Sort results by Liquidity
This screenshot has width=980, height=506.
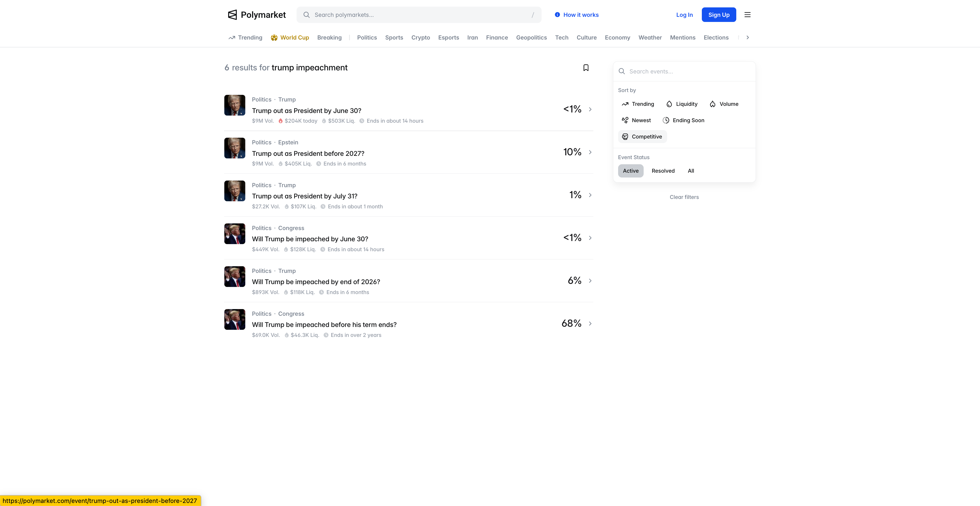(682, 104)
